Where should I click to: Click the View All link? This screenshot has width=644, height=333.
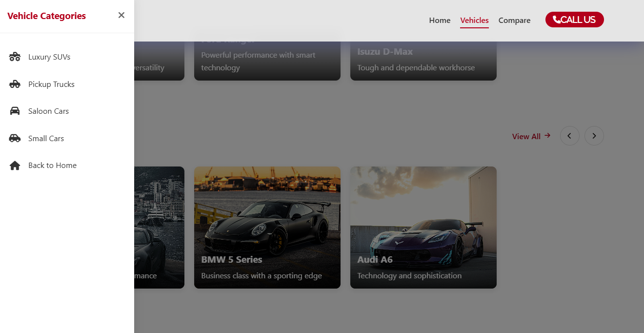pos(531,136)
